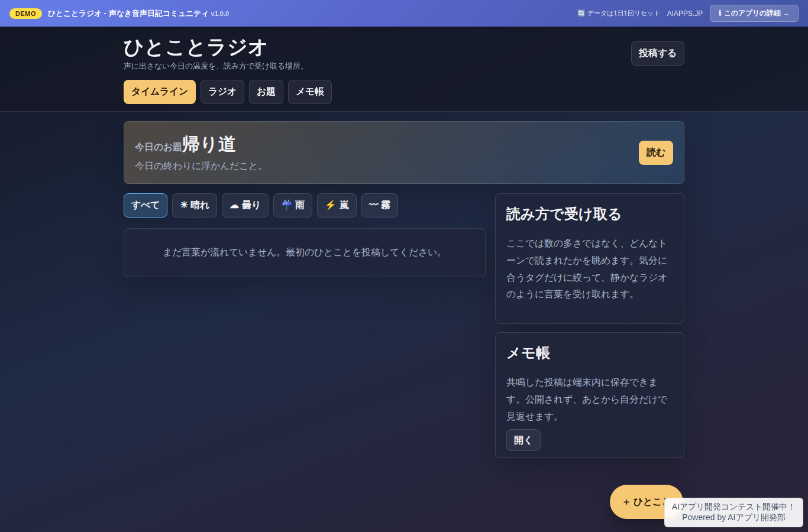808x532 pixels.
Task: Click the 帰り道 topic title
Action: (209, 144)
